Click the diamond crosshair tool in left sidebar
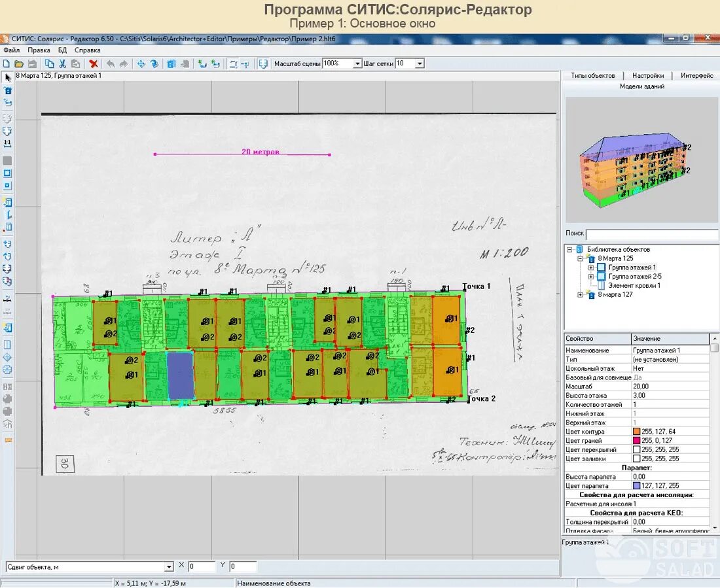The image size is (720, 588). 7,357
